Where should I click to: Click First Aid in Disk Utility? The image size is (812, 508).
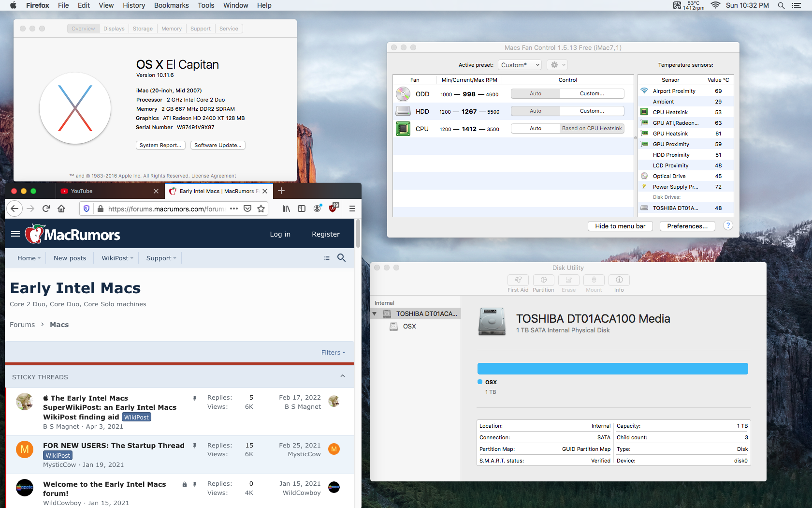518,284
